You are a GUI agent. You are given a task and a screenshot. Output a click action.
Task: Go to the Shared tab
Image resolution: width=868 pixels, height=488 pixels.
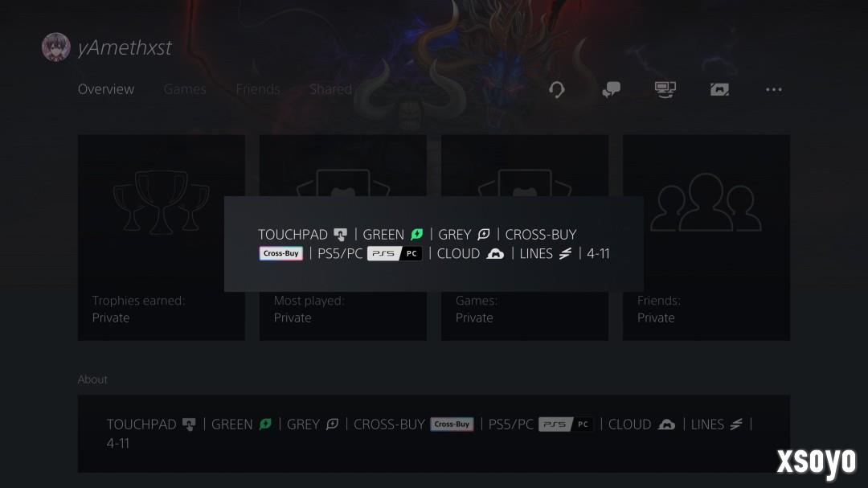point(330,89)
